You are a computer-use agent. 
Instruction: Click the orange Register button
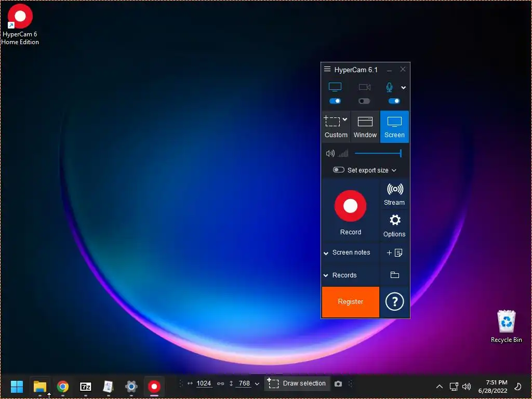(351, 302)
